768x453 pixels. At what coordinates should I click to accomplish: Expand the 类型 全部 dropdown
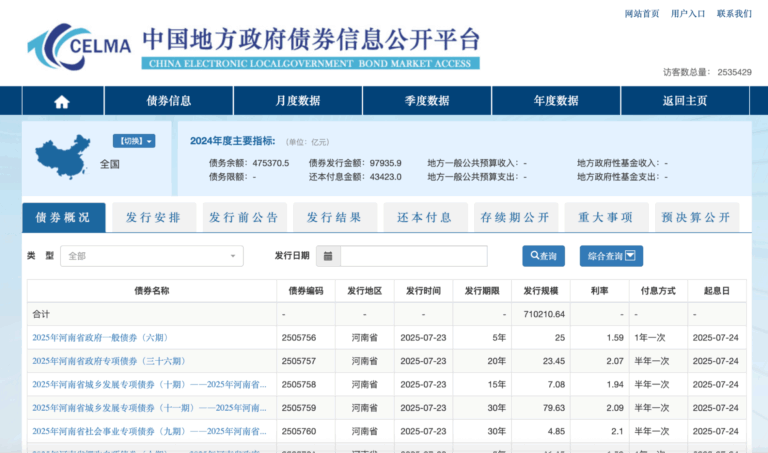pos(151,256)
